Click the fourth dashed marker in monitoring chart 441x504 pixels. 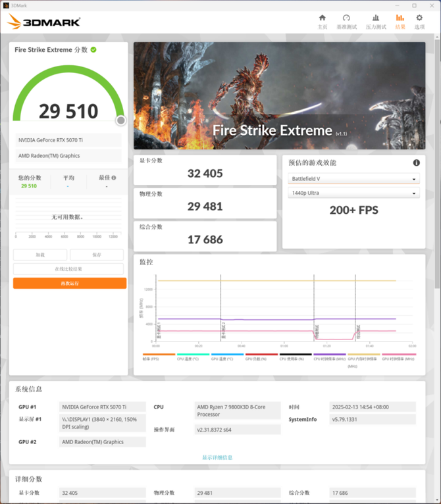tap(355, 308)
